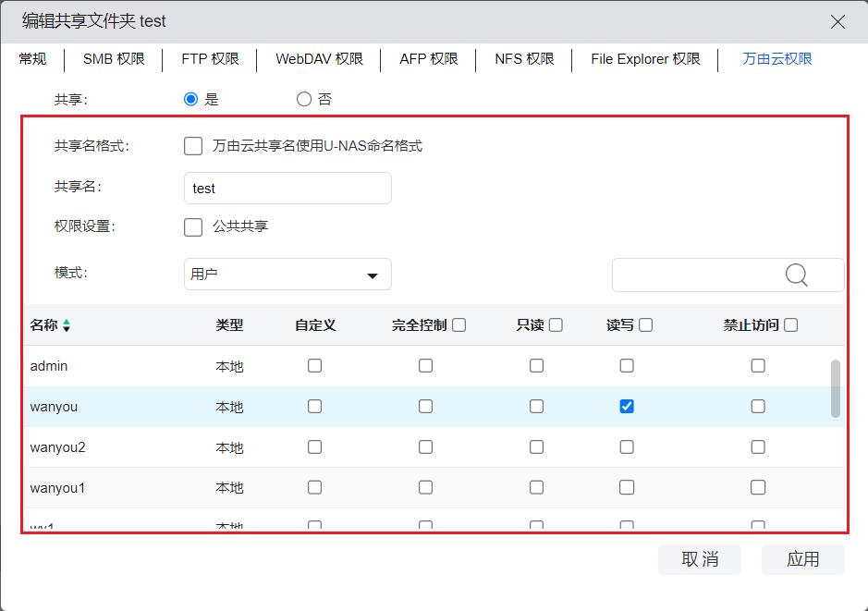Click the 共享名 text field
The width and height of the screenshot is (868, 611).
[x=287, y=188]
